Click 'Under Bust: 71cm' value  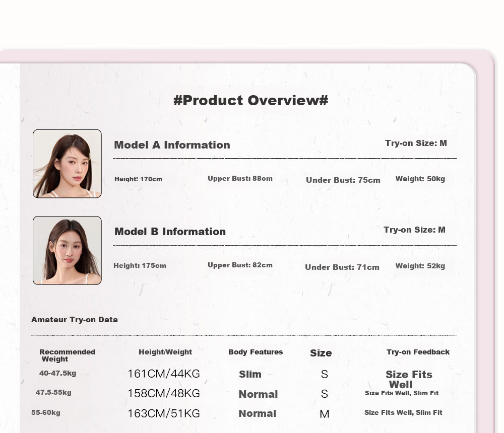pyautogui.click(x=342, y=267)
